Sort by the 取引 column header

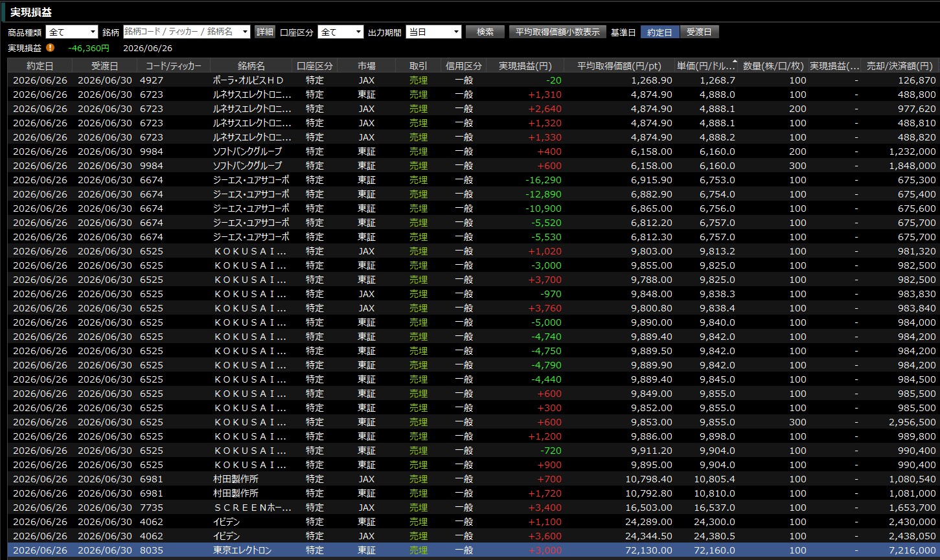[418, 65]
